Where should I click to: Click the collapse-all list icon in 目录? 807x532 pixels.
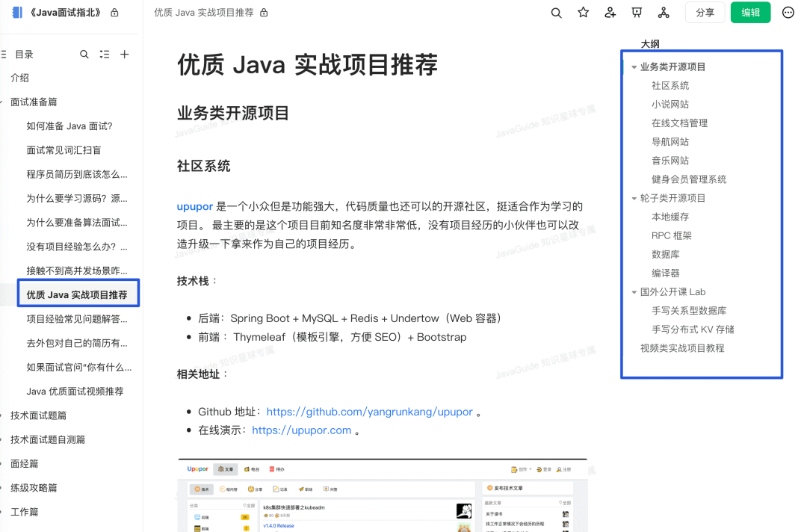click(105, 54)
